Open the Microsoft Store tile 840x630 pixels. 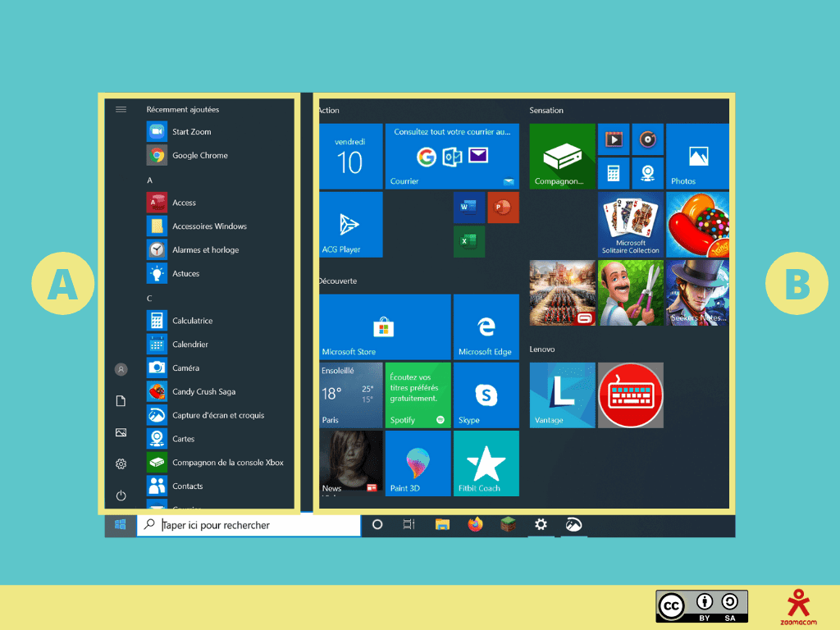(x=385, y=326)
